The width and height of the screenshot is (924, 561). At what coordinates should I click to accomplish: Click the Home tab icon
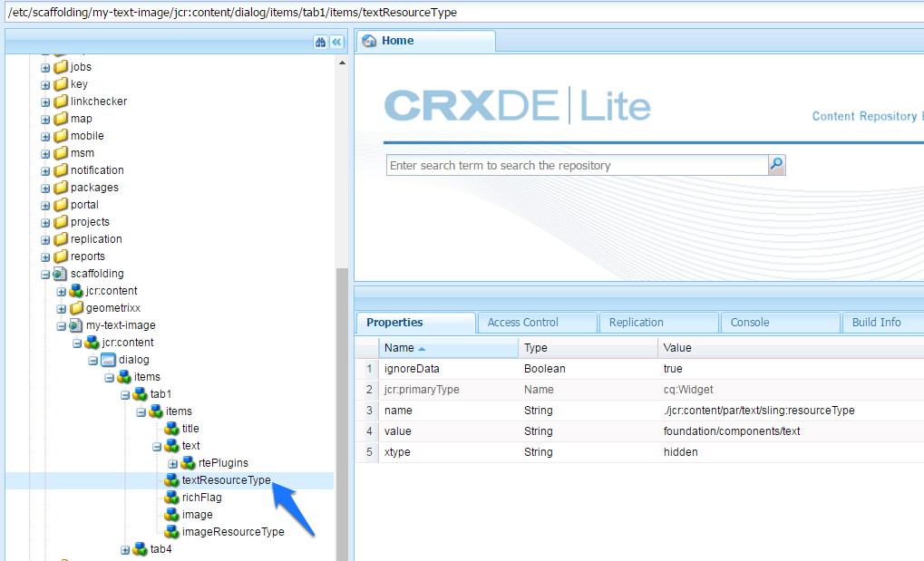point(369,41)
